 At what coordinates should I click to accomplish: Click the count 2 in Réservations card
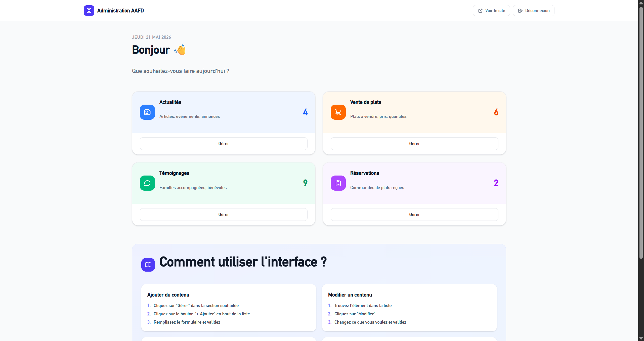tap(496, 183)
